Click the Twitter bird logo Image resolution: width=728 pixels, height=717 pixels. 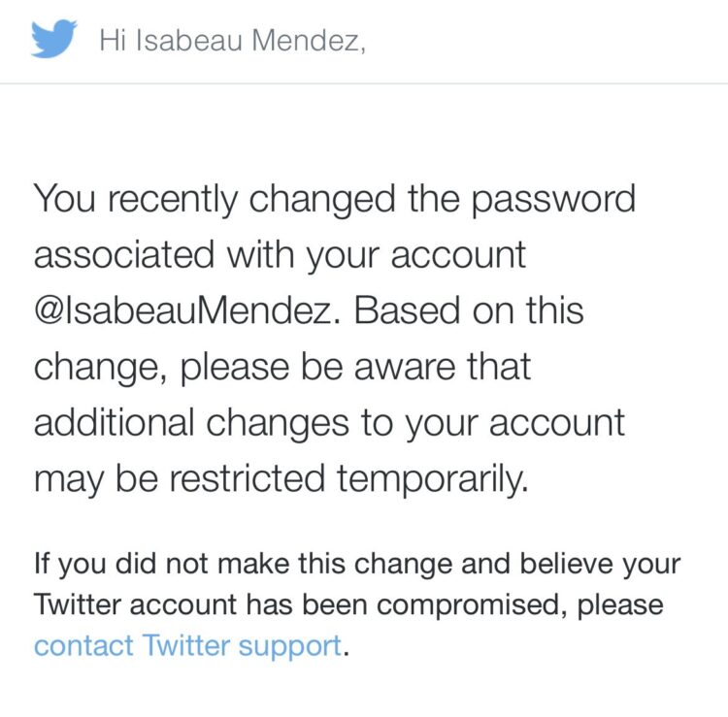pos(55,39)
